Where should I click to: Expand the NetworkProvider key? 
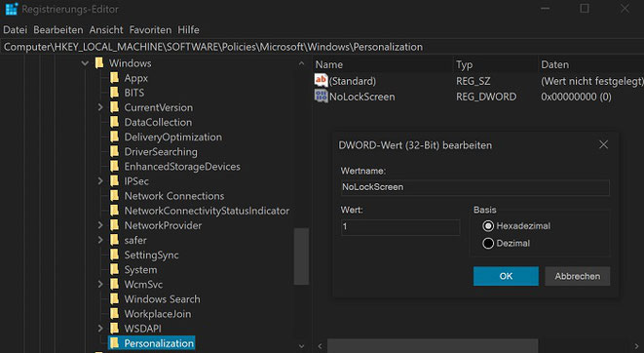(x=100, y=225)
